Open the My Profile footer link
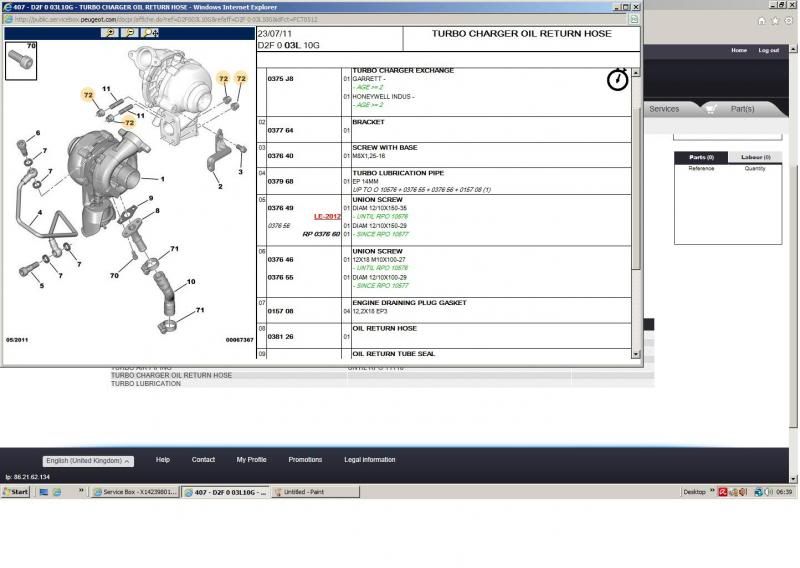 click(251, 460)
